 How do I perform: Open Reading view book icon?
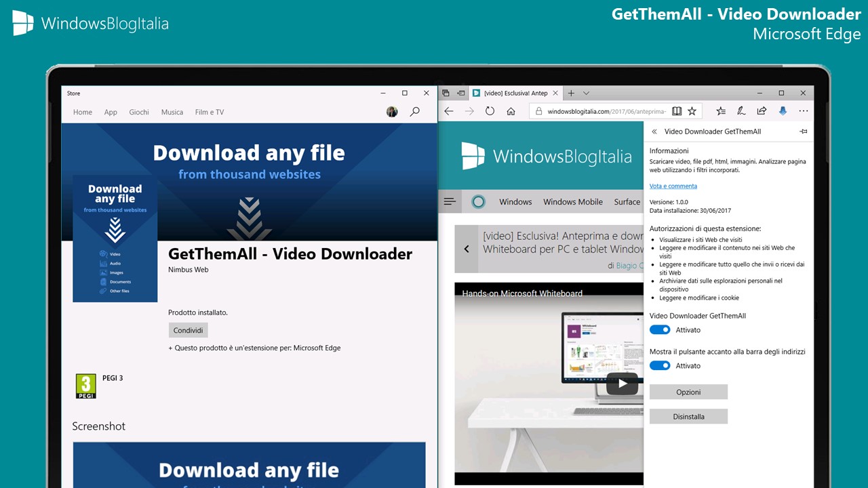[x=677, y=111]
